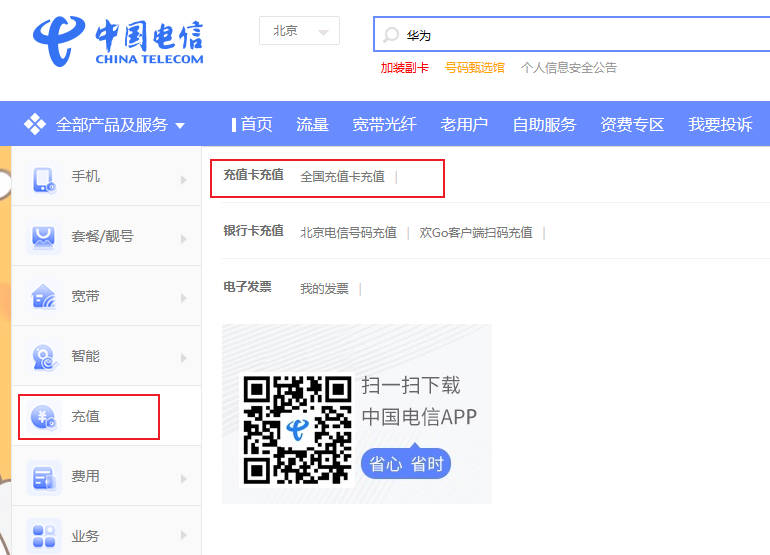Image resolution: width=770 pixels, height=555 pixels.
Task: Select the 充值 sidebar label
Action: 85,416
